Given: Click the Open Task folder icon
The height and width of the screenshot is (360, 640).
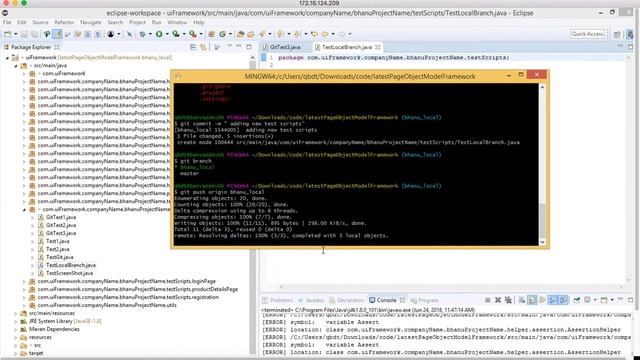Looking at the screenshot, I should click(251, 34).
